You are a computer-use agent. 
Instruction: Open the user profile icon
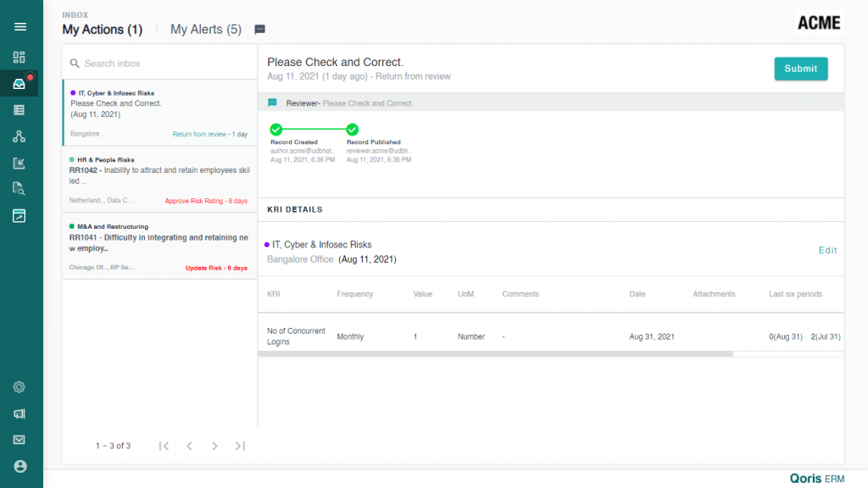coord(20,467)
